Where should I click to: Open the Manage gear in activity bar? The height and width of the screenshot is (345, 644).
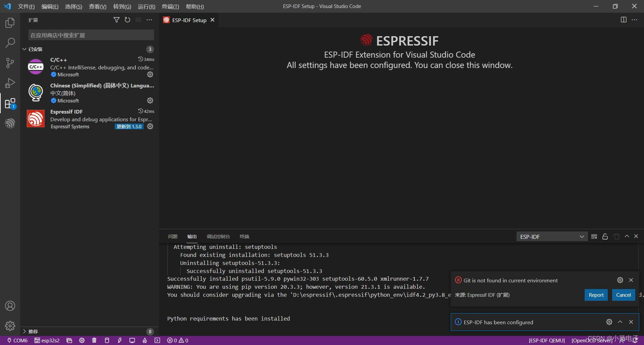pyautogui.click(x=10, y=326)
